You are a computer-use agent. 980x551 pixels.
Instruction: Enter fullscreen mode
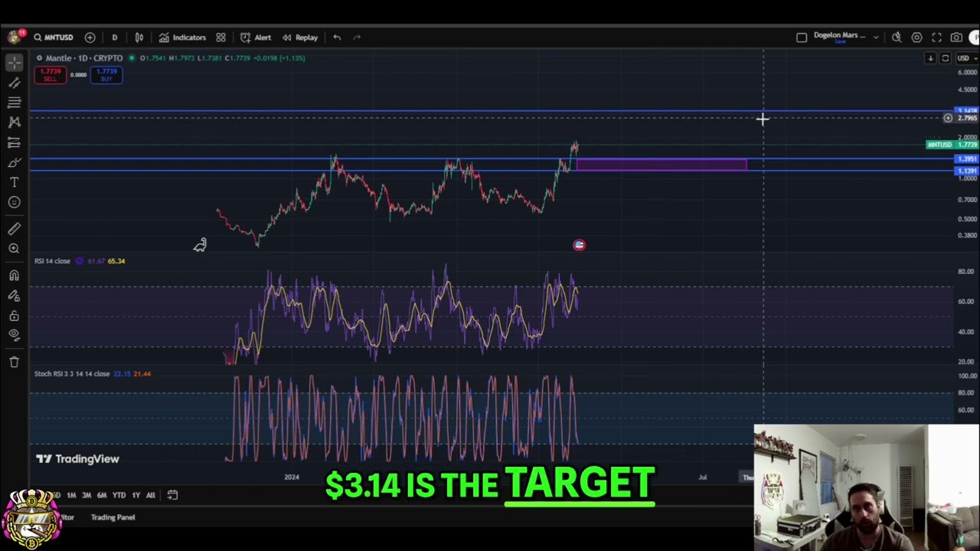pos(936,37)
